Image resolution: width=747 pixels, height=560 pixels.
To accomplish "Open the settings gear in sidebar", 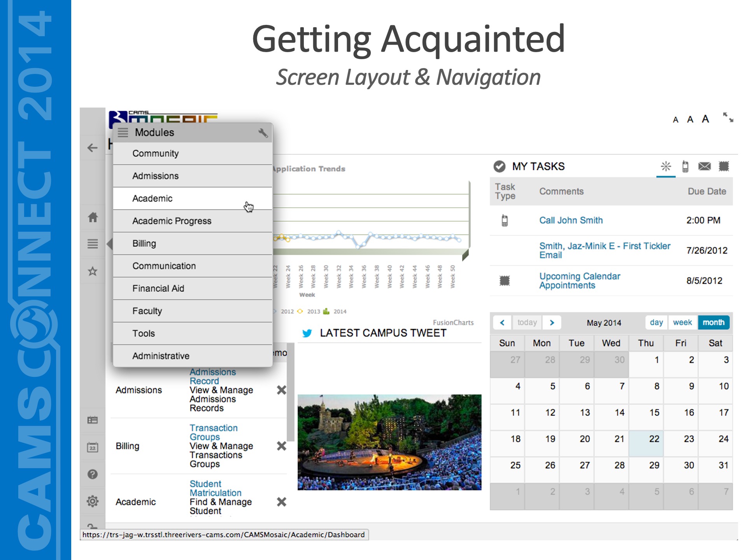I will pos(93,501).
